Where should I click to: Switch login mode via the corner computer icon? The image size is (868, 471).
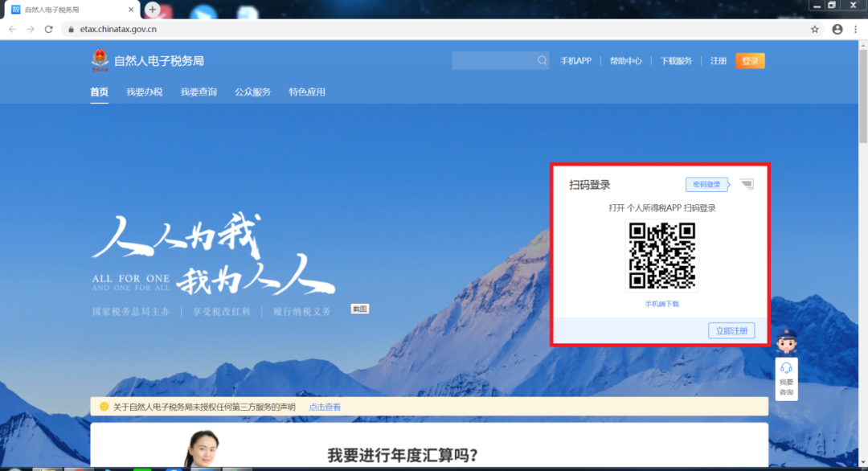(x=747, y=184)
